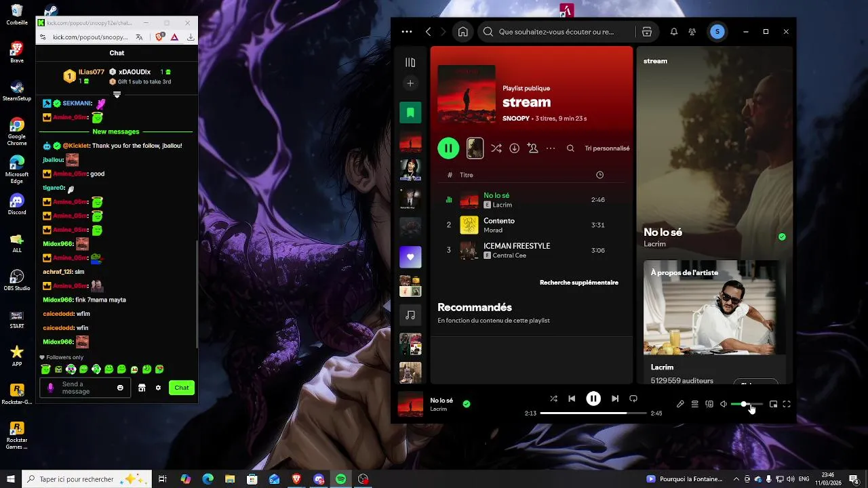The width and height of the screenshot is (868, 488).
Task: Open the play queue
Action: pyautogui.click(x=695, y=404)
